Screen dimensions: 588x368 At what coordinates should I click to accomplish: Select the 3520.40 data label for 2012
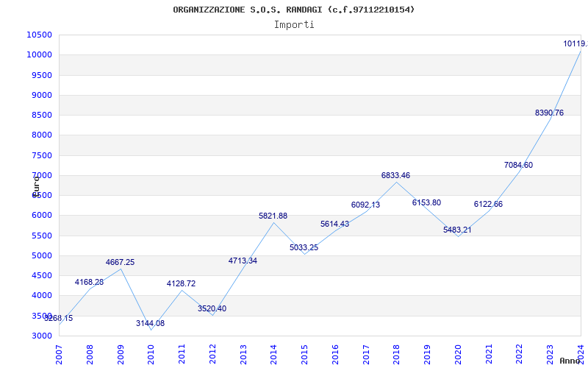coord(212,308)
